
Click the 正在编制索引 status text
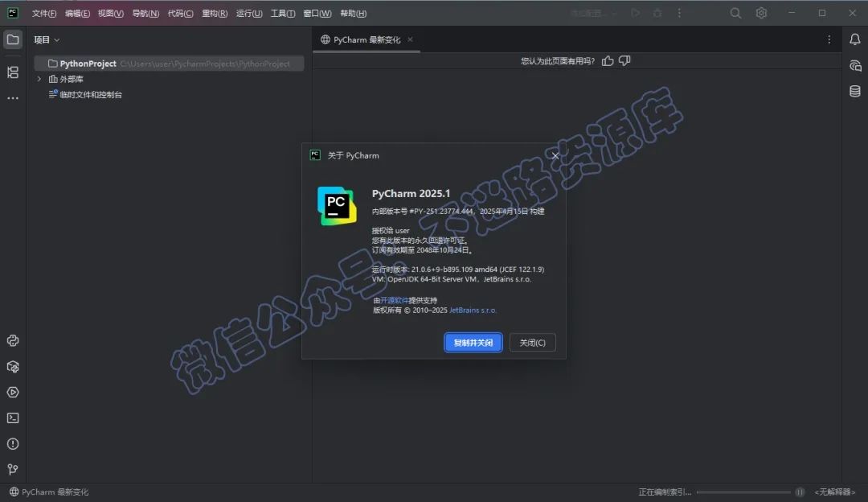click(x=665, y=492)
